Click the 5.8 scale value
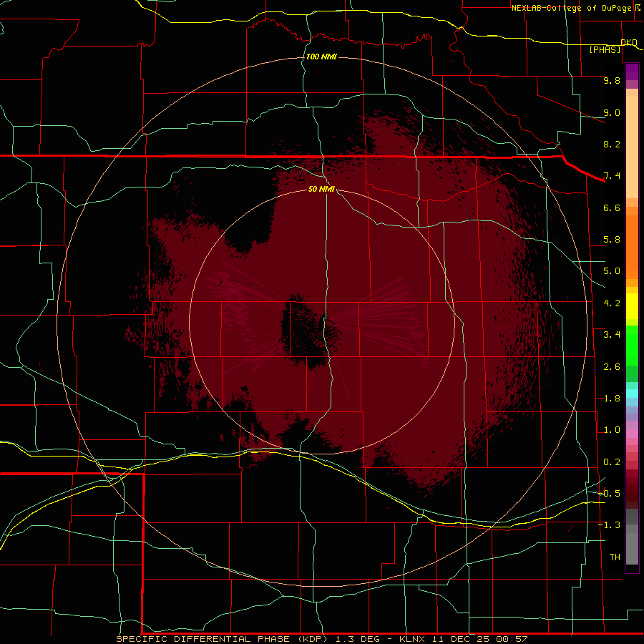The image size is (644, 644). coord(612,240)
